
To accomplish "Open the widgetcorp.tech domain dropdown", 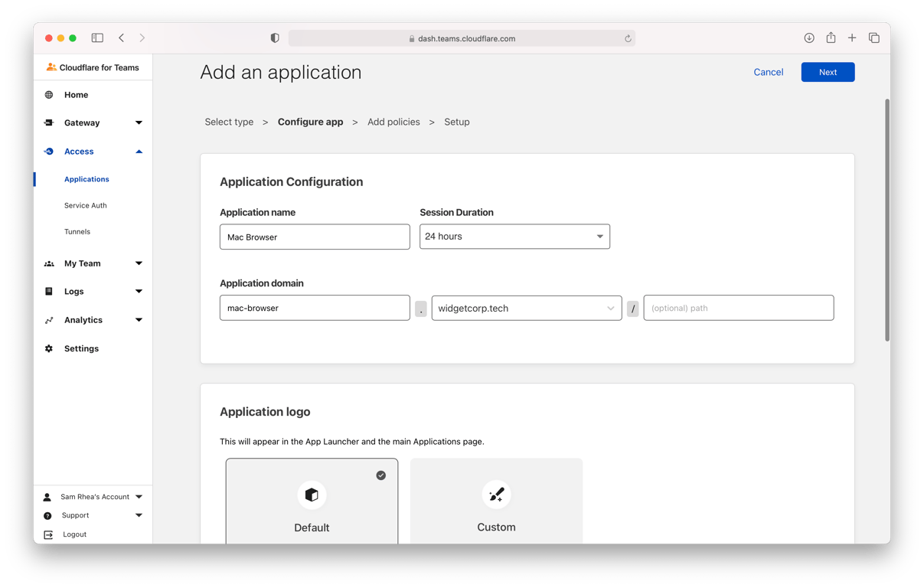I will pos(527,308).
